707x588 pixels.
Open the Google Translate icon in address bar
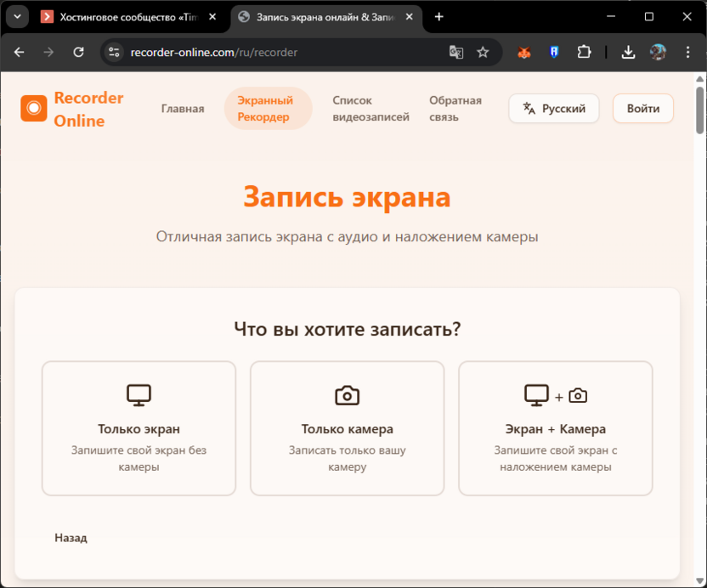pos(456,52)
